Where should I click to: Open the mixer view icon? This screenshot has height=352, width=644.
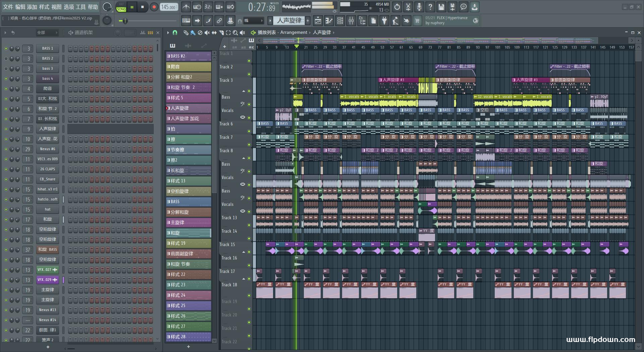click(351, 21)
